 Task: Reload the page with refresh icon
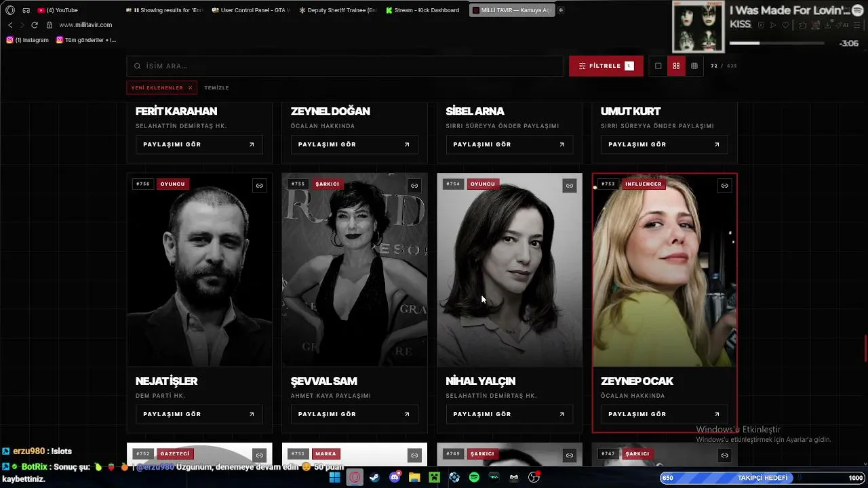click(x=35, y=25)
